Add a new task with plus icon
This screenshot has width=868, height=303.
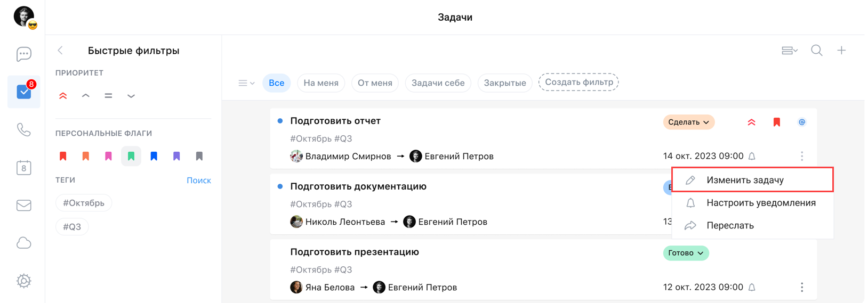click(x=841, y=51)
